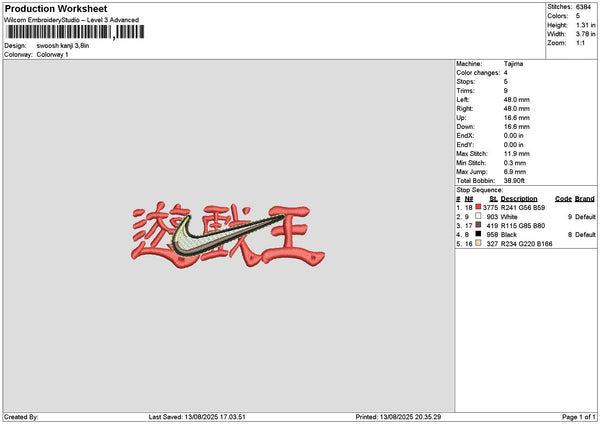
Task: Select the black swatch in stop 4
Action: (478, 234)
